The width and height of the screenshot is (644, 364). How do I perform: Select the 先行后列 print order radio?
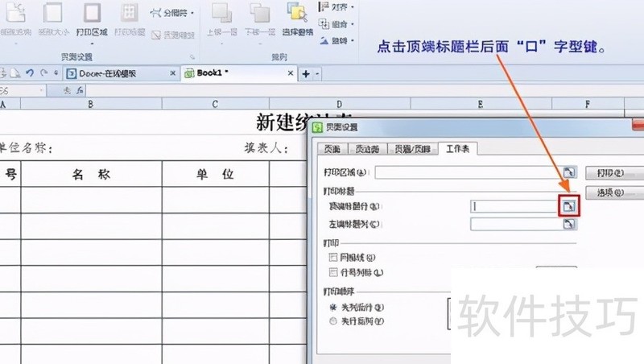333,321
